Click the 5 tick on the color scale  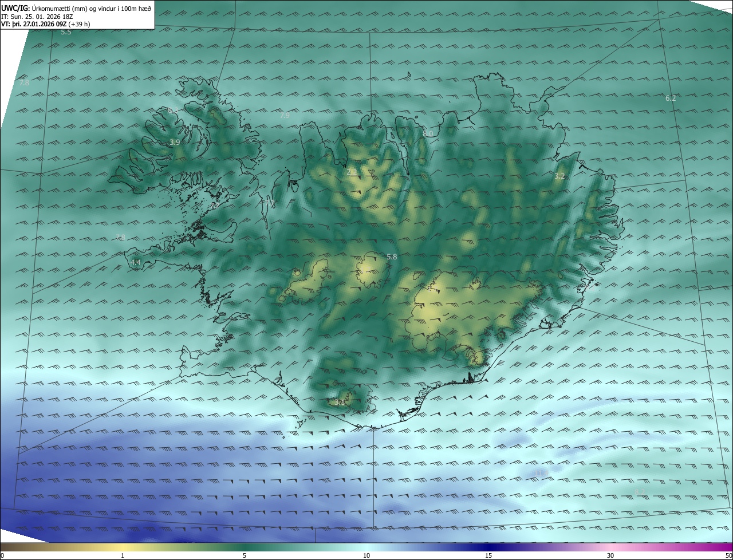pyautogui.click(x=245, y=555)
